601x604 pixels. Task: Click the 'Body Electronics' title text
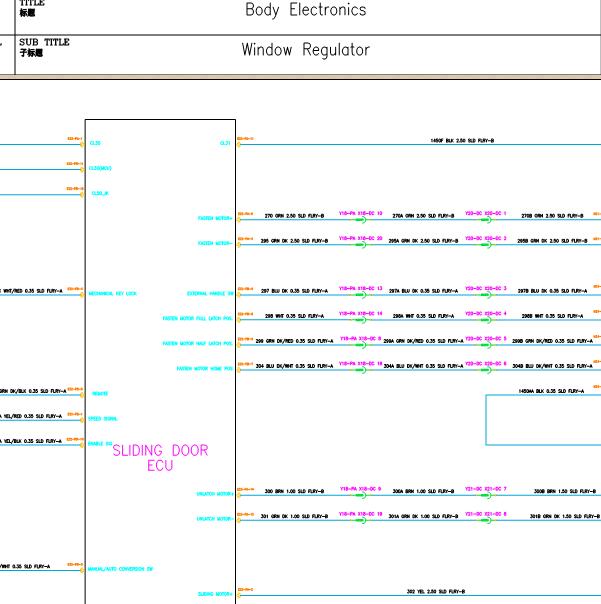click(306, 10)
